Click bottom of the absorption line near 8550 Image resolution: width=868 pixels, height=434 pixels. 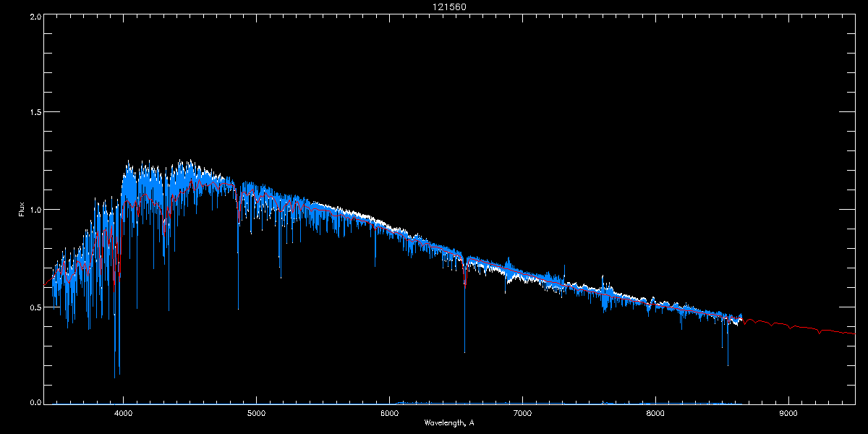[728, 365]
